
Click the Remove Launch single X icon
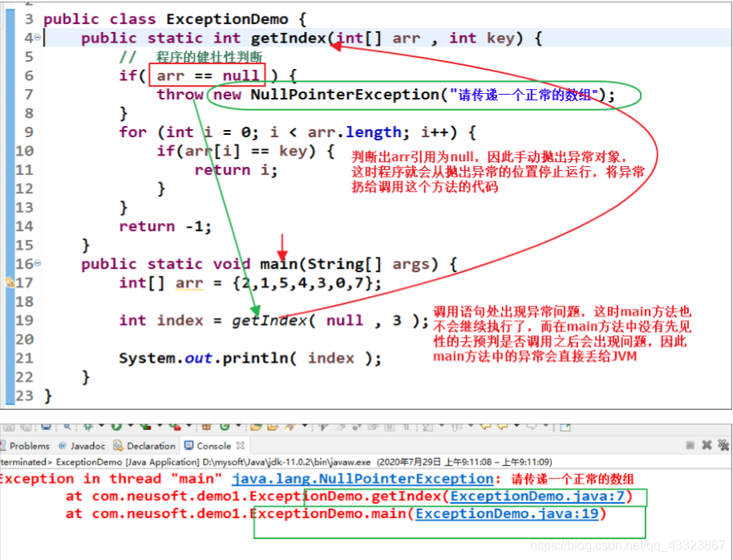coord(707,445)
